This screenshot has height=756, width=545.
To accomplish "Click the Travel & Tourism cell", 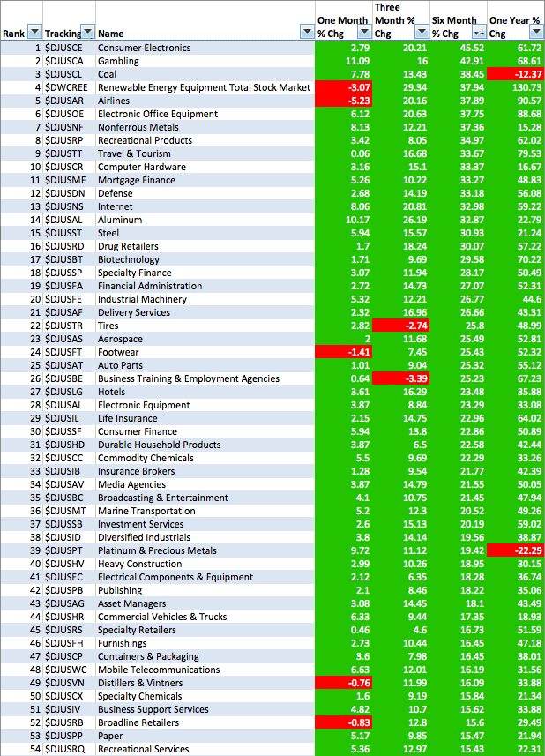I will coord(205,153).
